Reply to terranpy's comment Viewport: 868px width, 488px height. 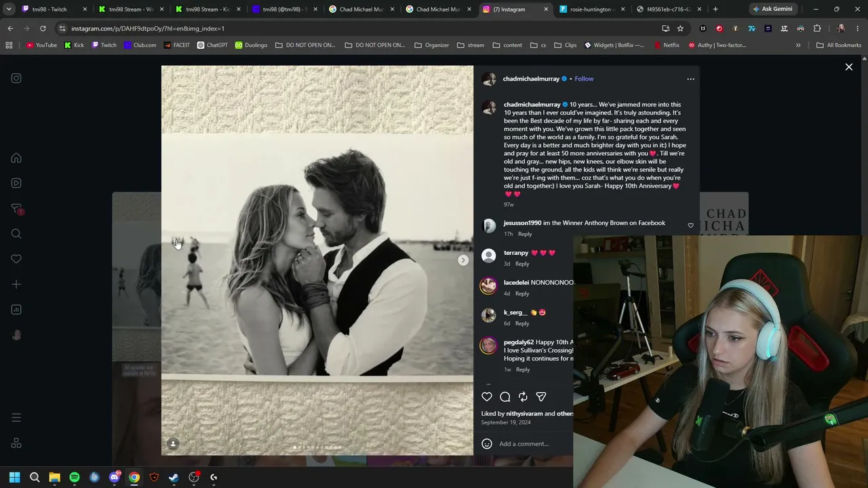coord(522,264)
